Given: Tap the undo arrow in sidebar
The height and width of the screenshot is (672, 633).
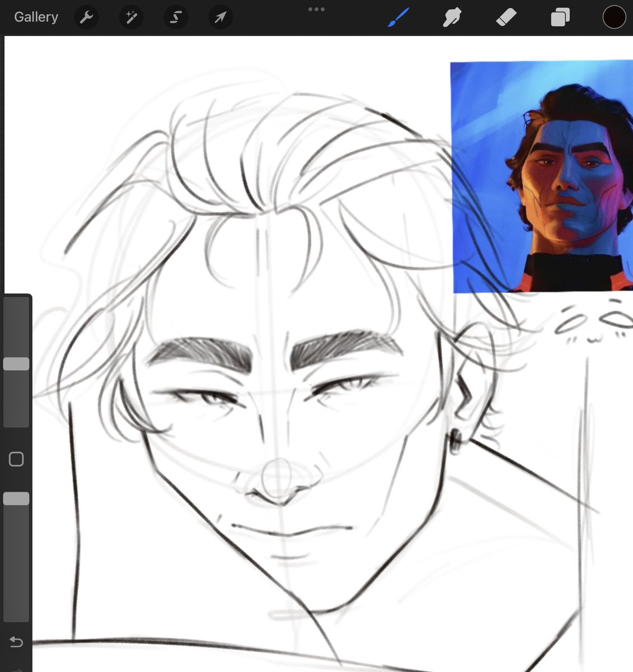Looking at the screenshot, I should pyautogui.click(x=16, y=642).
